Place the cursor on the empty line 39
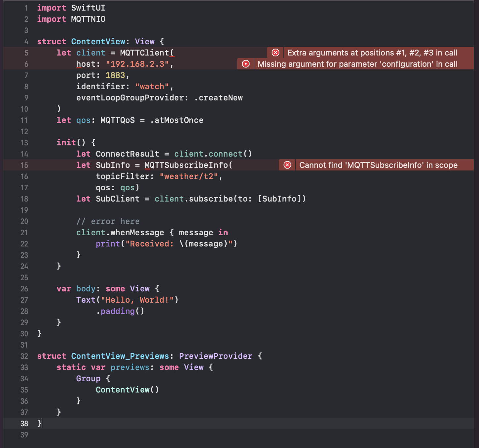The image size is (479, 448). [x=66, y=435]
